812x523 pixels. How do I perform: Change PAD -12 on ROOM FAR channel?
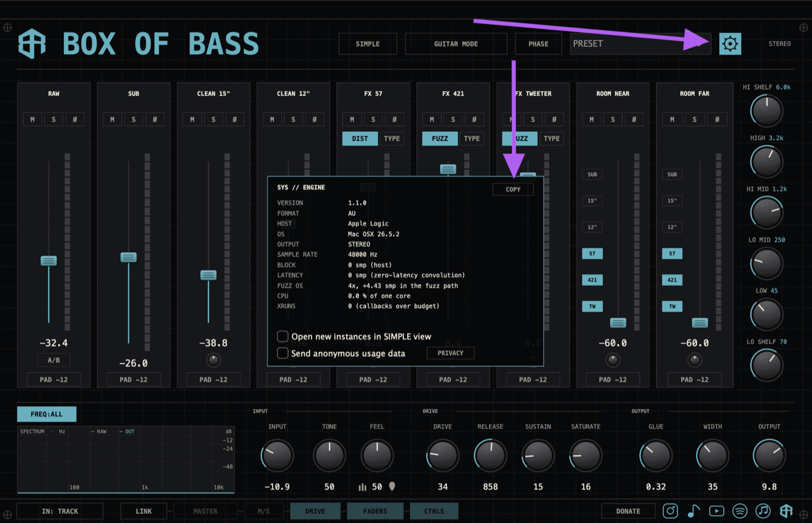(x=694, y=380)
